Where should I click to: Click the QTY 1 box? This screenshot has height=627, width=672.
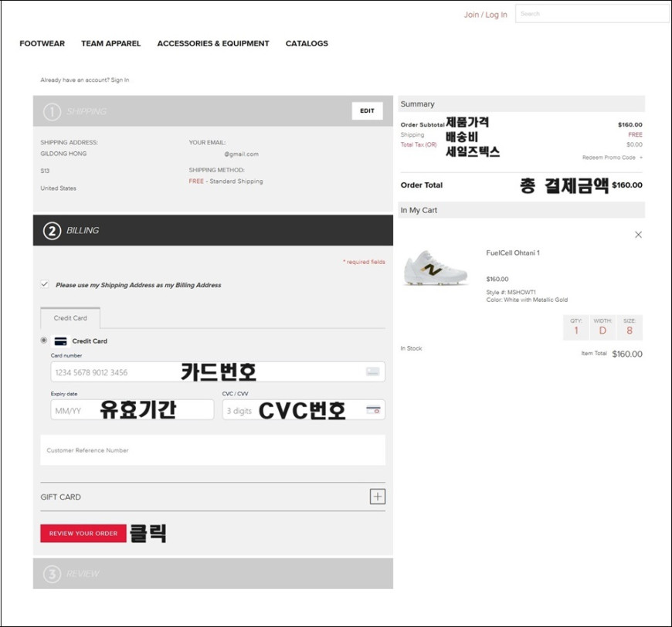point(576,327)
